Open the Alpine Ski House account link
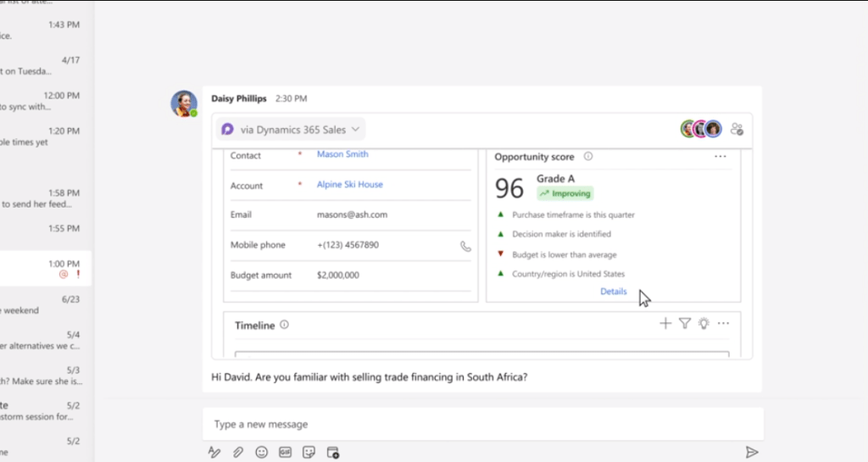 [x=349, y=184]
